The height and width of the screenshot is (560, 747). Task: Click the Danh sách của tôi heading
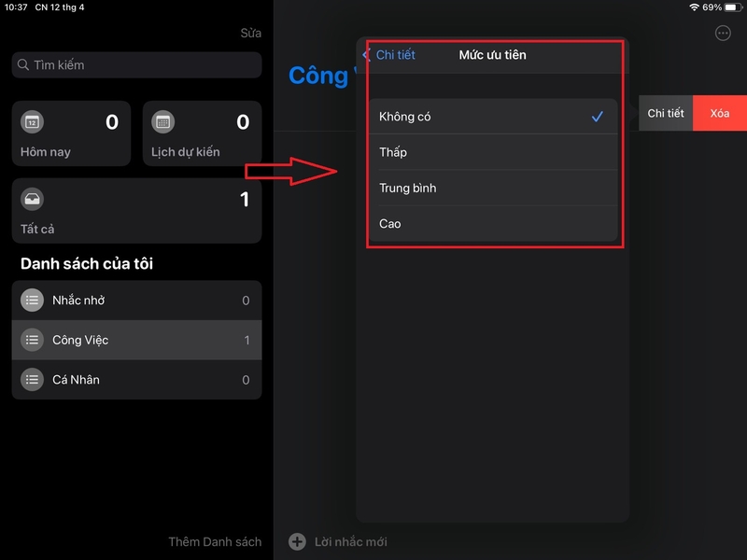[x=87, y=264]
